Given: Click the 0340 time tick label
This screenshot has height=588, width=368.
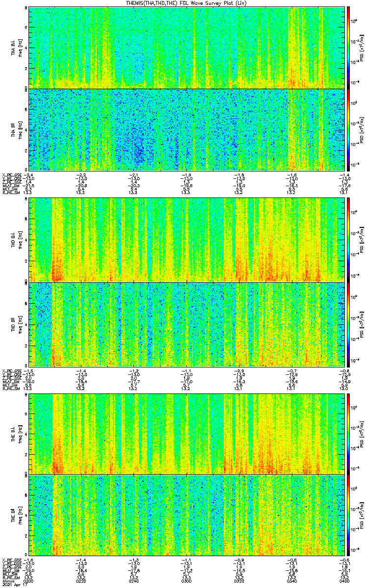Looking at the screenshot, I should click(291, 581).
